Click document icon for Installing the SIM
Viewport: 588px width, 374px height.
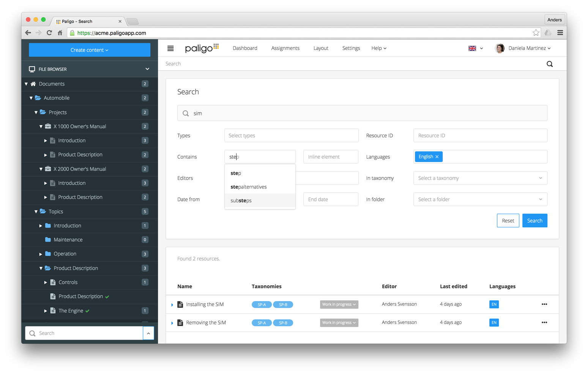[x=180, y=304]
